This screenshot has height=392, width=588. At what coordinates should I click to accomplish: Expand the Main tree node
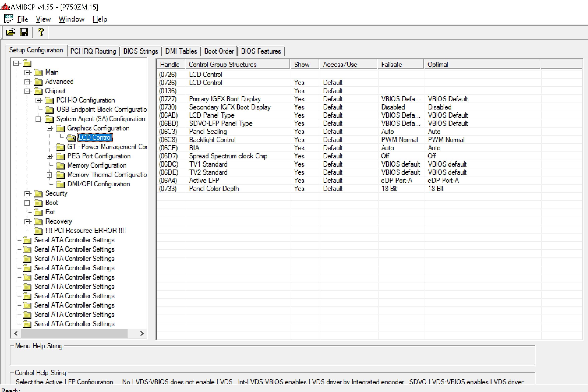pyautogui.click(x=27, y=72)
